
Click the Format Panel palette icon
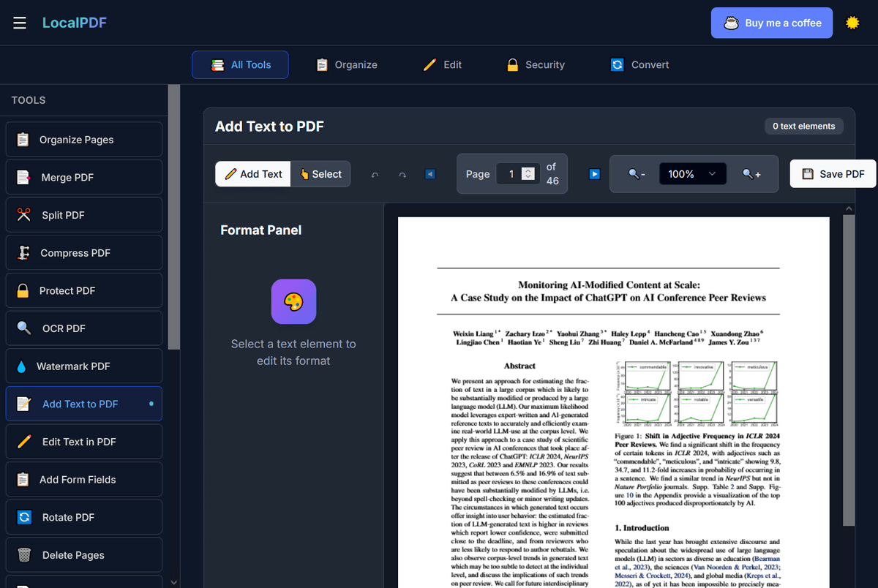point(293,301)
